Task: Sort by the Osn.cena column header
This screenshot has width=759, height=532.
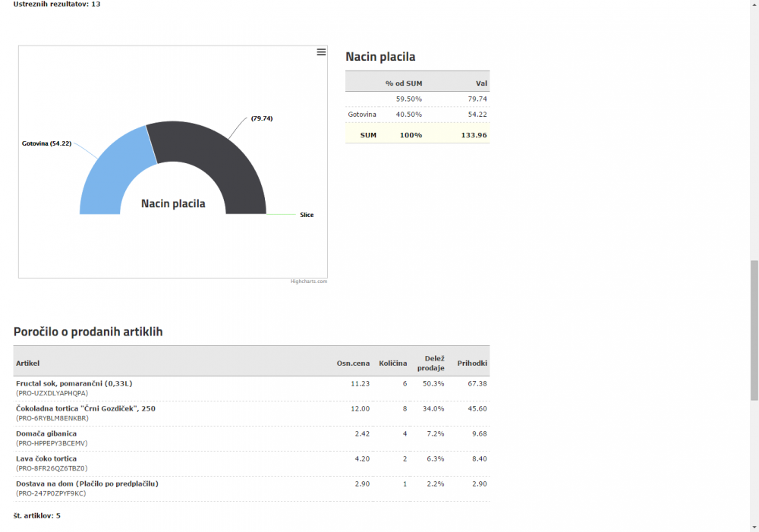Action: tap(353, 364)
